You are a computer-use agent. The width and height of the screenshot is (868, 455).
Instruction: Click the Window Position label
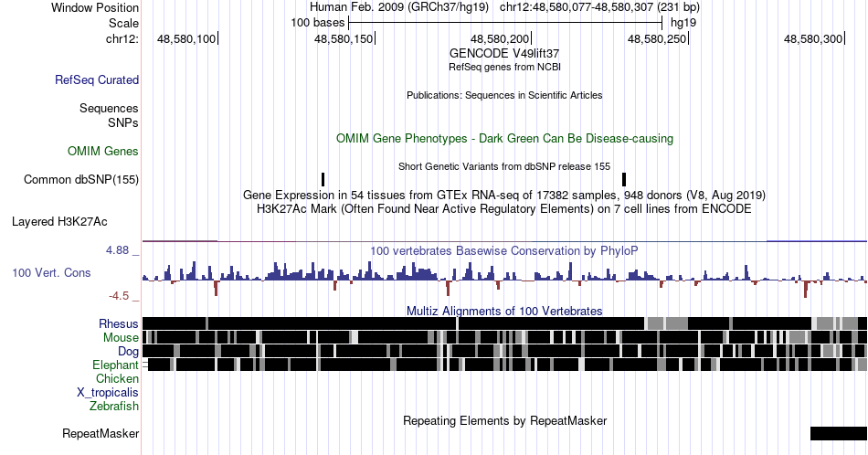coord(95,7)
